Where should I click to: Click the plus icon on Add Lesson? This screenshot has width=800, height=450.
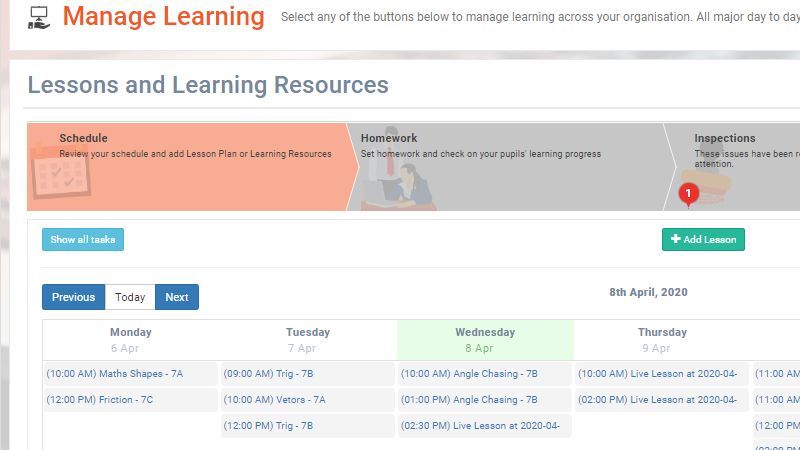(x=676, y=239)
